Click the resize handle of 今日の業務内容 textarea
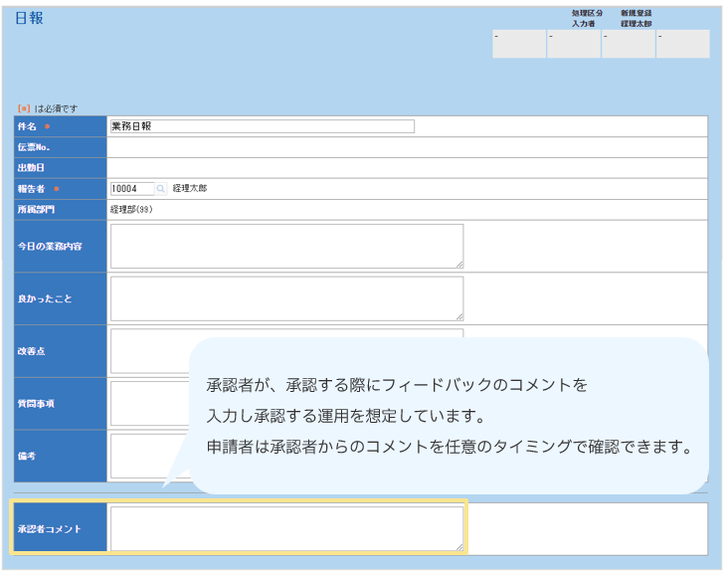This screenshot has width=728, height=574. point(459,265)
